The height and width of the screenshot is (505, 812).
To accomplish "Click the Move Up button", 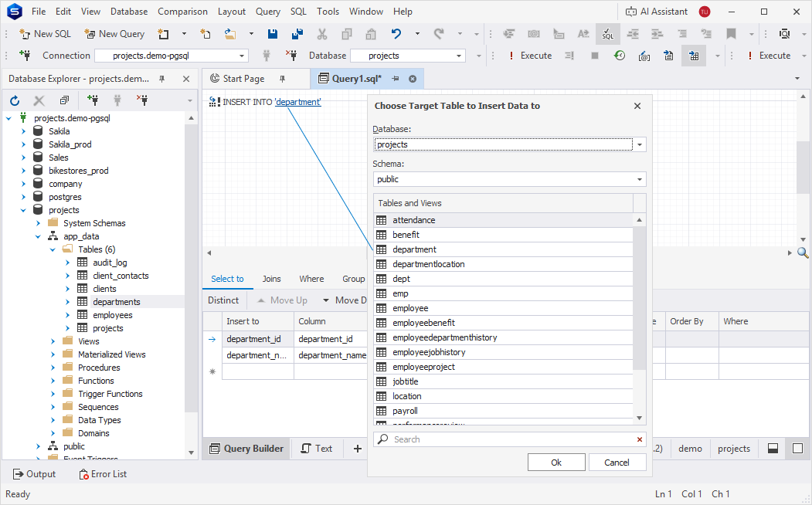I will pos(282,300).
